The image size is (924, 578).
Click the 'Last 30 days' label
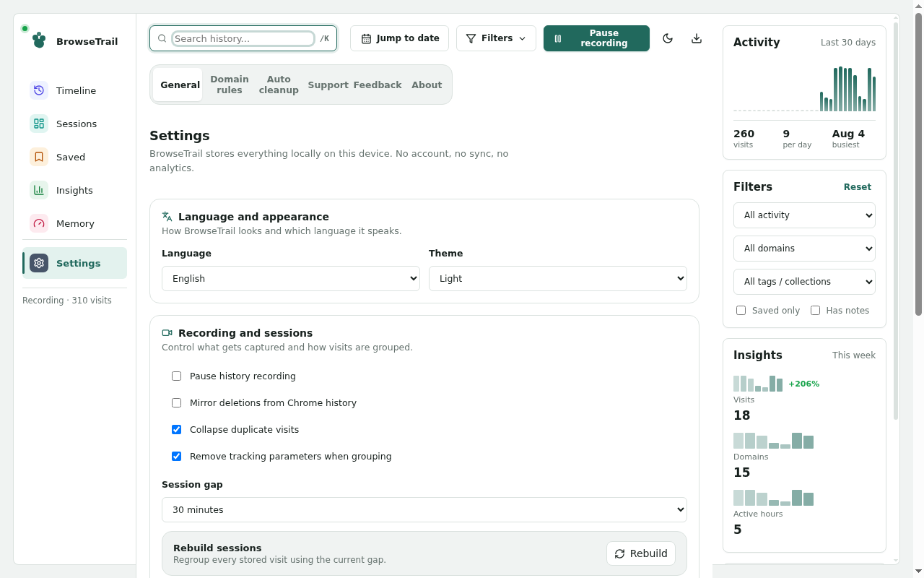[x=848, y=43]
